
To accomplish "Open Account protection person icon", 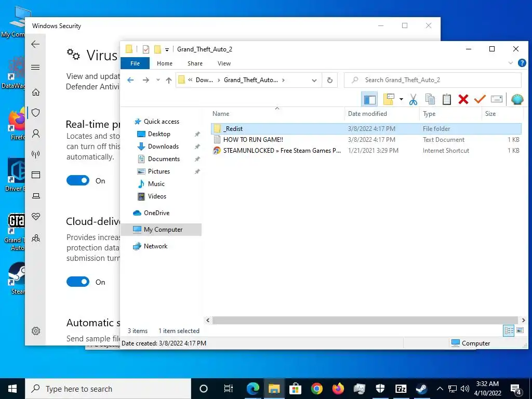I will (36, 134).
